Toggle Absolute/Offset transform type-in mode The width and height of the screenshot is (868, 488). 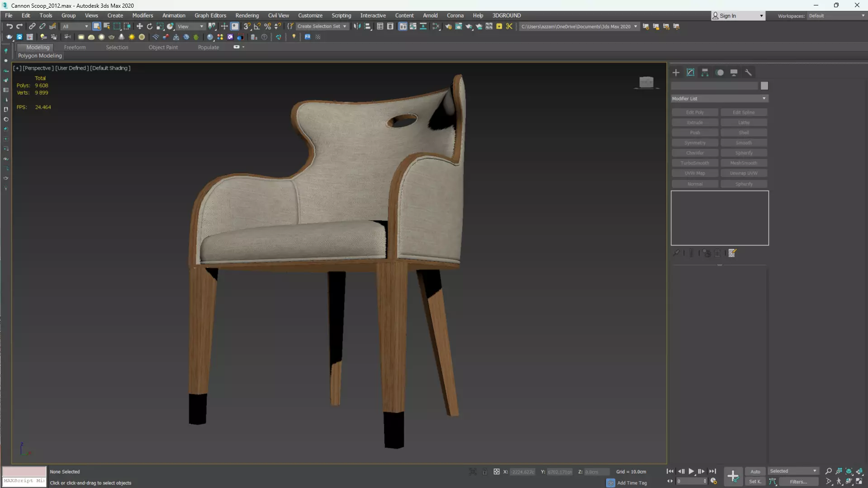coord(497,472)
